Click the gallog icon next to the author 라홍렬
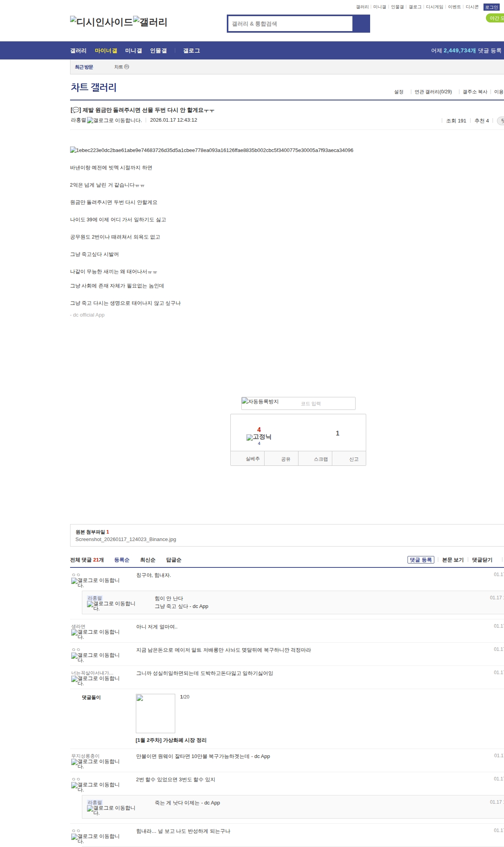This screenshot has height=847, width=504. tap(114, 120)
